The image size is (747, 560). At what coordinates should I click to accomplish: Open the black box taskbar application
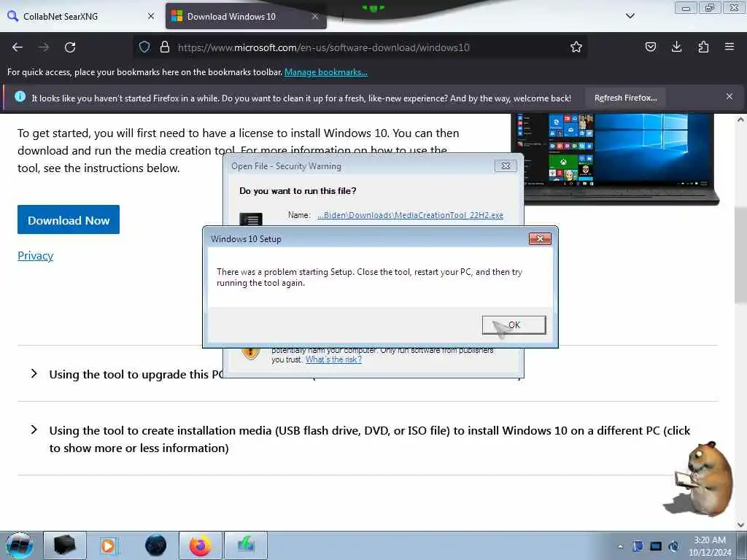pos(65,545)
